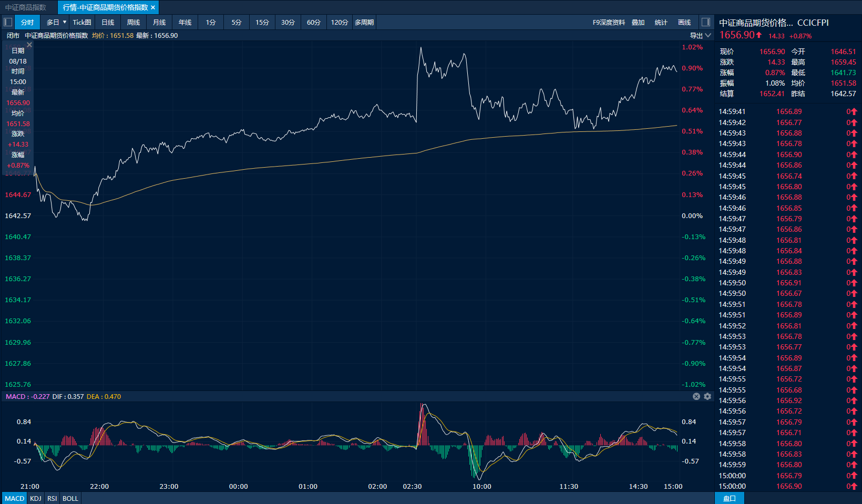Image resolution: width=862 pixels, height=504 pixels.
Task: Switch to the Tick图 view
Action: (x=82, y=22)
